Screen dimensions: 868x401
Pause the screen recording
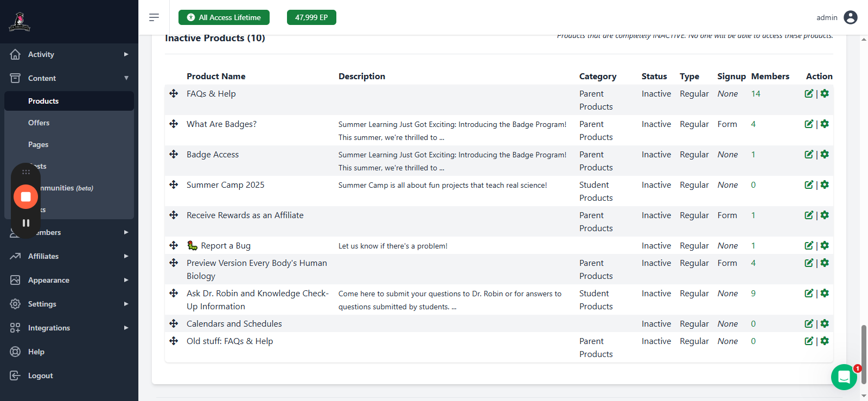(x=25, y=223)
